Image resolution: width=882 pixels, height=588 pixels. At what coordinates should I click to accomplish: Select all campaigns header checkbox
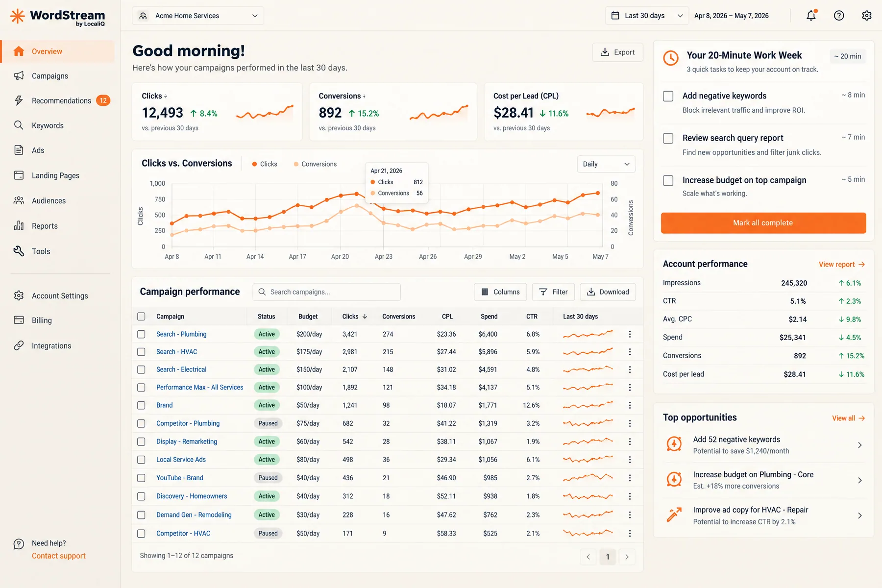click(x=141, y=317)
